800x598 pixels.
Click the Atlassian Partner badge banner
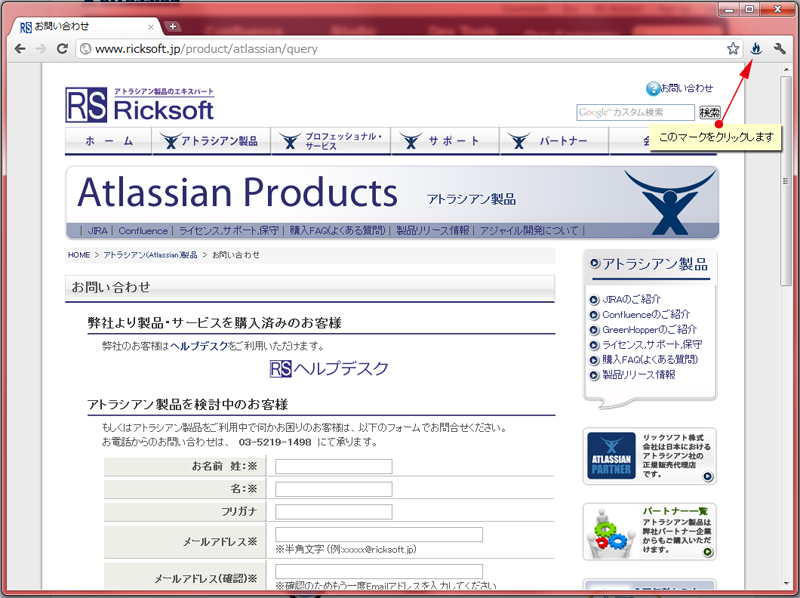click(x=649, y=456)
